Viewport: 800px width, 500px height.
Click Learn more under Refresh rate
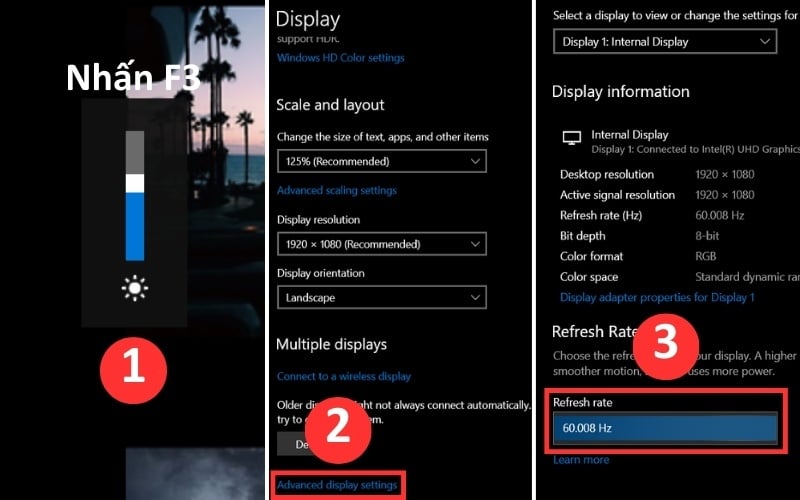(580, 460)
